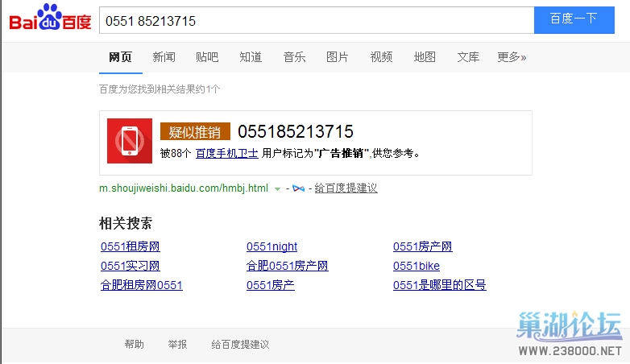Click 给百度提建议 in the footer
This screenshot has height=364, width=630.
tap(240, 345)
